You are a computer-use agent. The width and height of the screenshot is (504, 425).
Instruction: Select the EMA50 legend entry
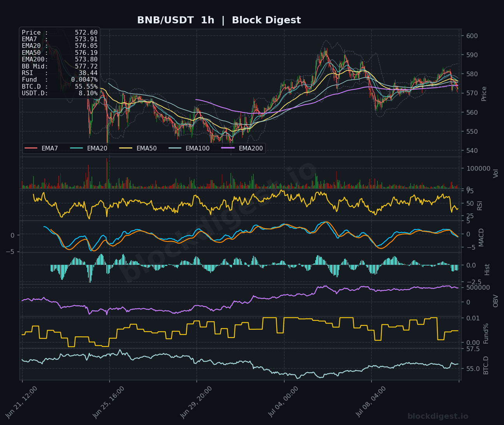(138, 148)
